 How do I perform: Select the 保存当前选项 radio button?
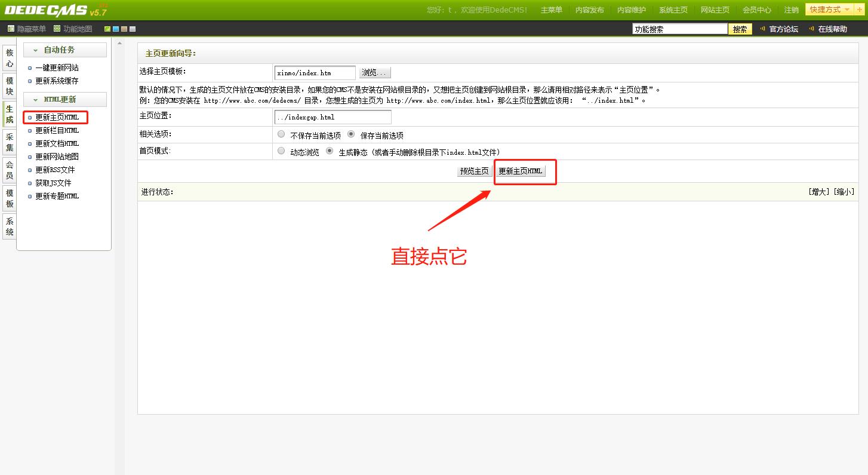pyautogui.click(x=351, y=134)
